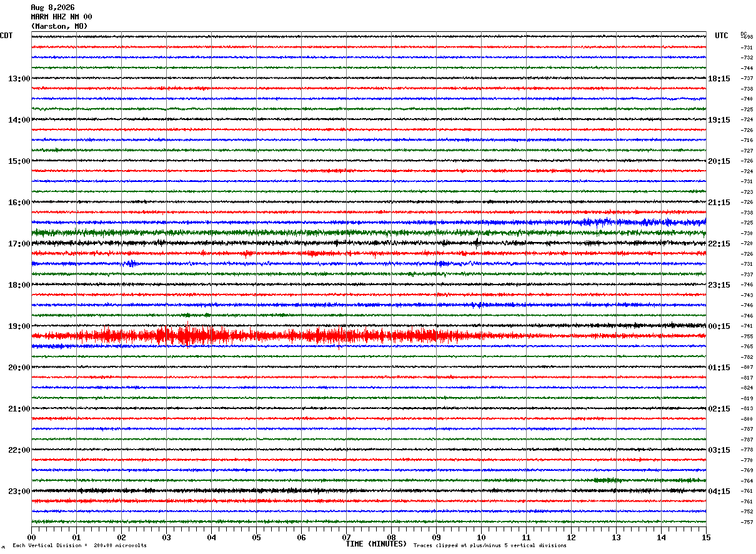Click the 21:15 UTC row label
This screenshot has width=756, height=554.
720,203
